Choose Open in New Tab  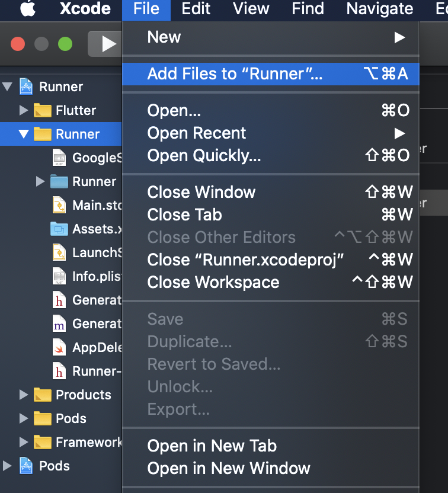coord(271,446)
